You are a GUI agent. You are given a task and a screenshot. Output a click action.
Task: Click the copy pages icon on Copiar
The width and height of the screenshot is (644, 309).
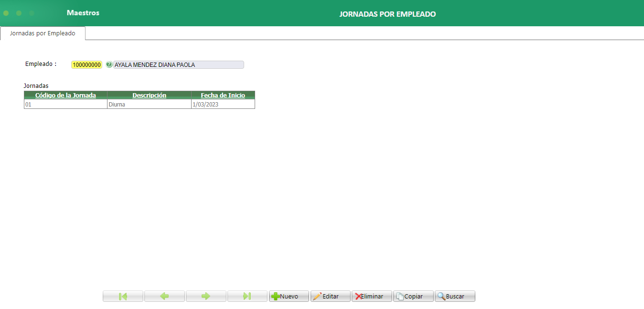tap(400, 296)
